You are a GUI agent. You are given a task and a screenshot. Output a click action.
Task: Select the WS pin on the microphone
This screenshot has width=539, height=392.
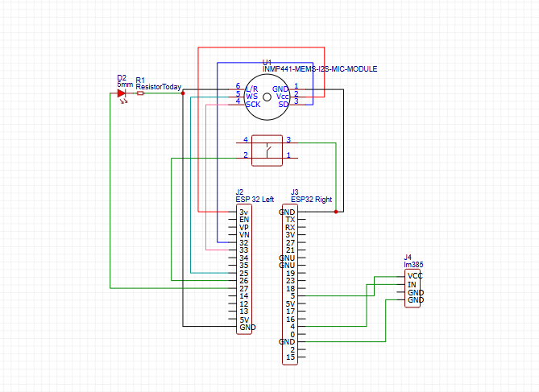tap(251, 97)
